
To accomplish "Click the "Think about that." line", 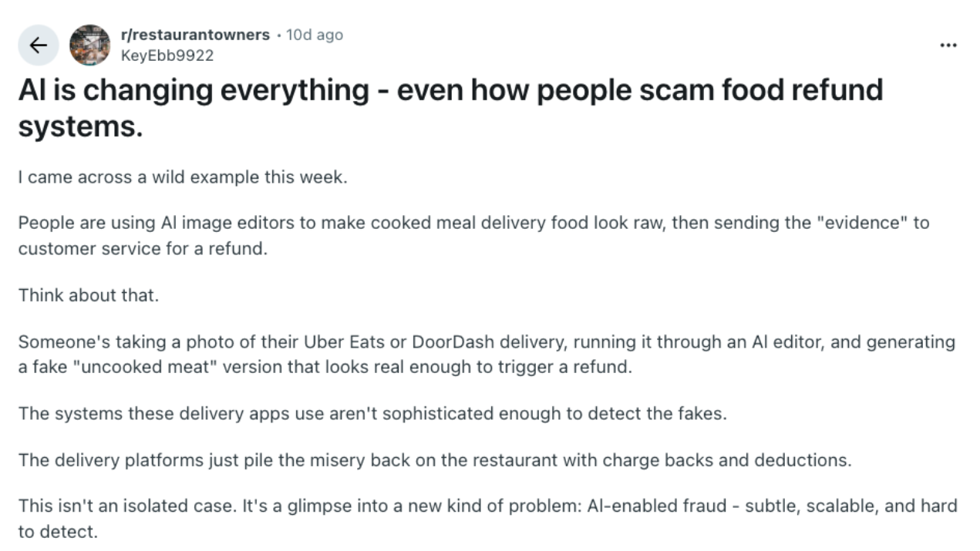I will pos(88,295).
